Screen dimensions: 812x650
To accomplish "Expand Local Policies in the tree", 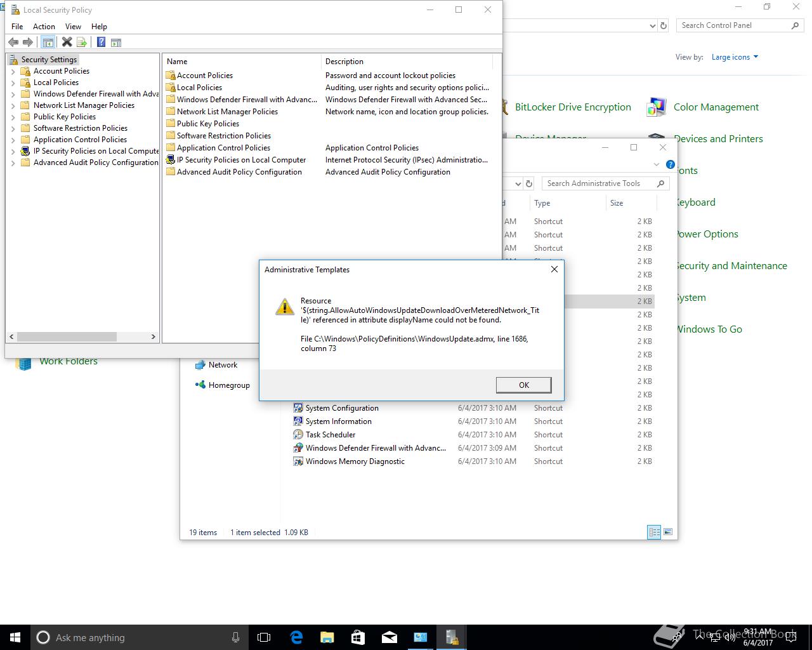I will coord(13,83).
